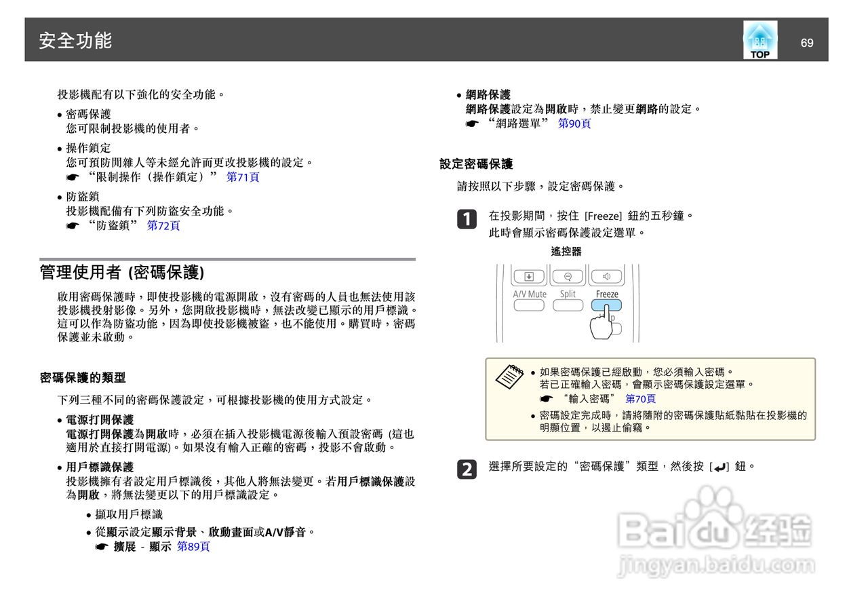Follow the 第72頁 link for 防盜鎖
This screenshot has width=868, height=614.
click(163, 226)
